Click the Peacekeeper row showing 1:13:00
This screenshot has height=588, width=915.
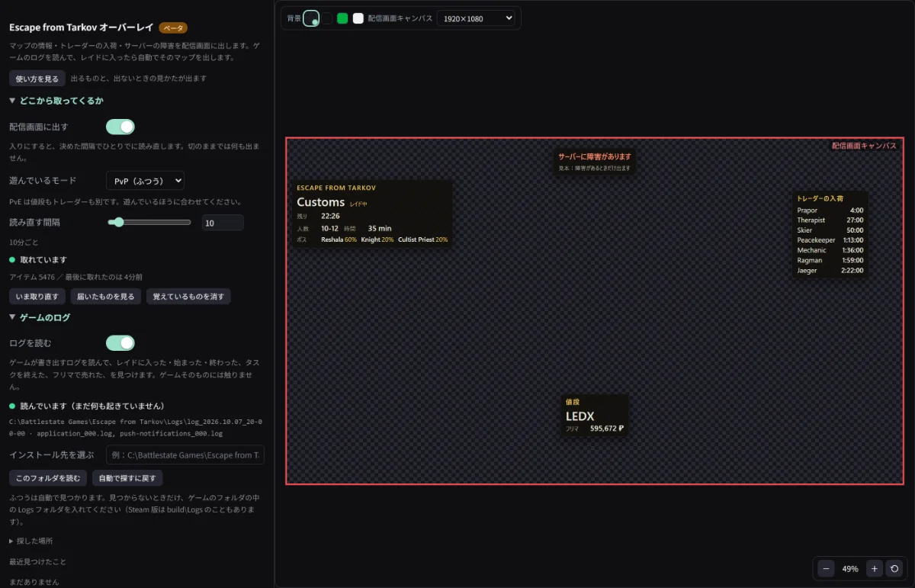click(x=830, y=240)
